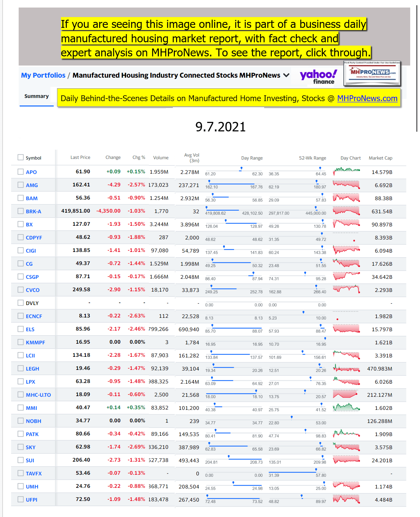This screenshot has width=420, height=517.
Task: Sort by Chg % column header
Action: (139, 158)
